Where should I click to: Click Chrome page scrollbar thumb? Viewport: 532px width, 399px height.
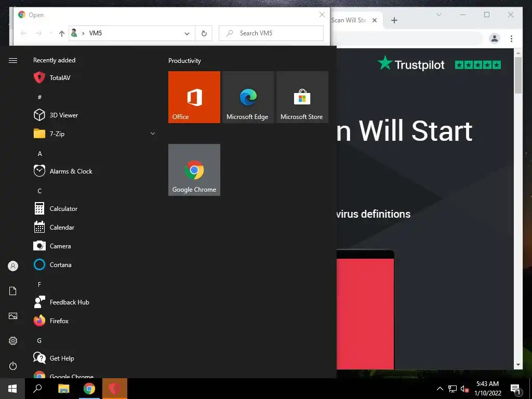tap(518, 75)
